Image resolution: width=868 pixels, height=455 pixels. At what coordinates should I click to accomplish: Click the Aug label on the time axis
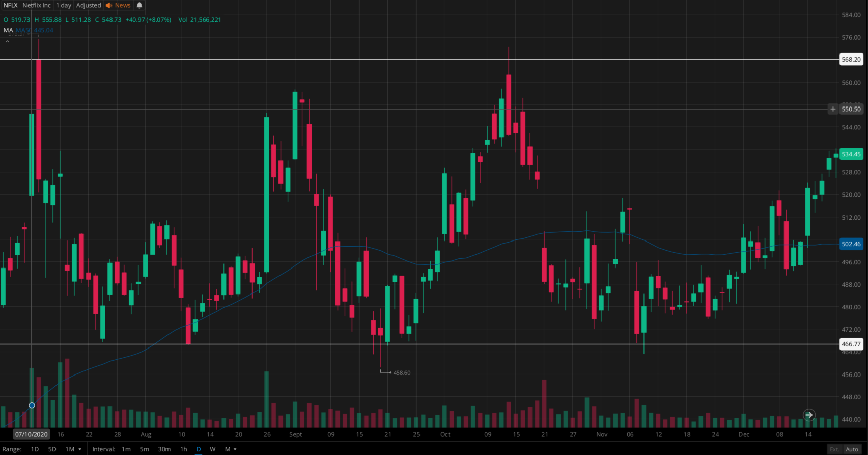(x=146, y=434)
